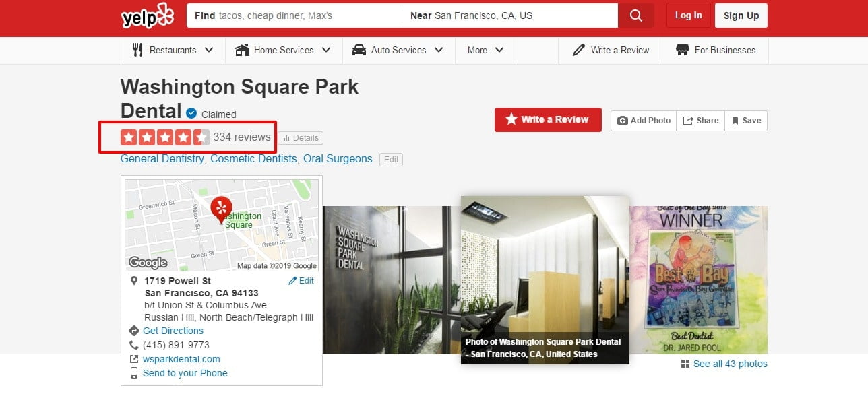The image size is (868, 394).
Task: Expand the Auto Services dropdown chevron
Action: click(x=439, y=50)
